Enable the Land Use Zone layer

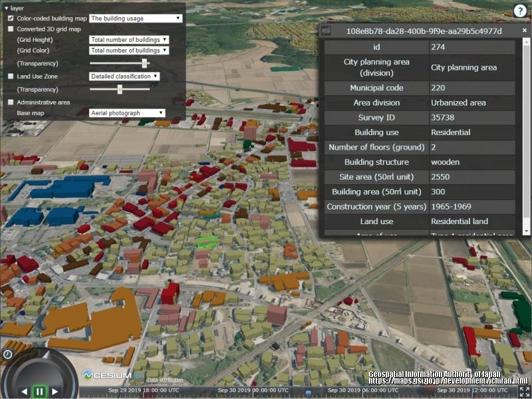click(11, 76)
